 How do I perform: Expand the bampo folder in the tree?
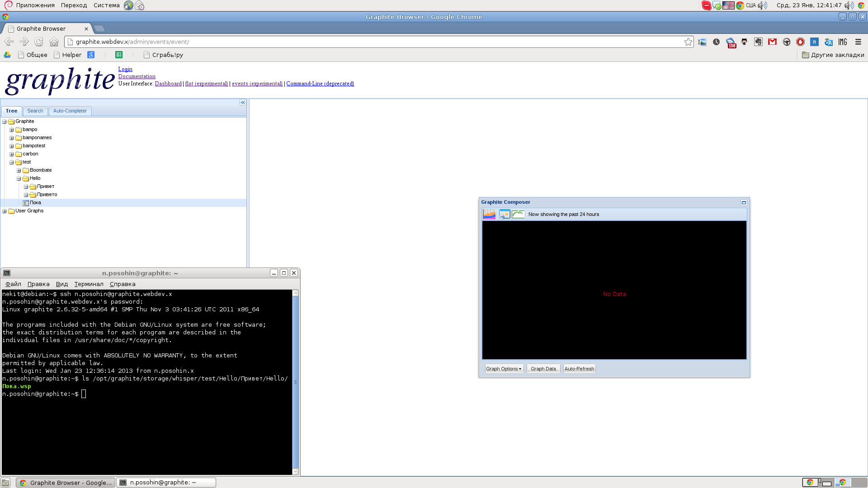point(12,130)
